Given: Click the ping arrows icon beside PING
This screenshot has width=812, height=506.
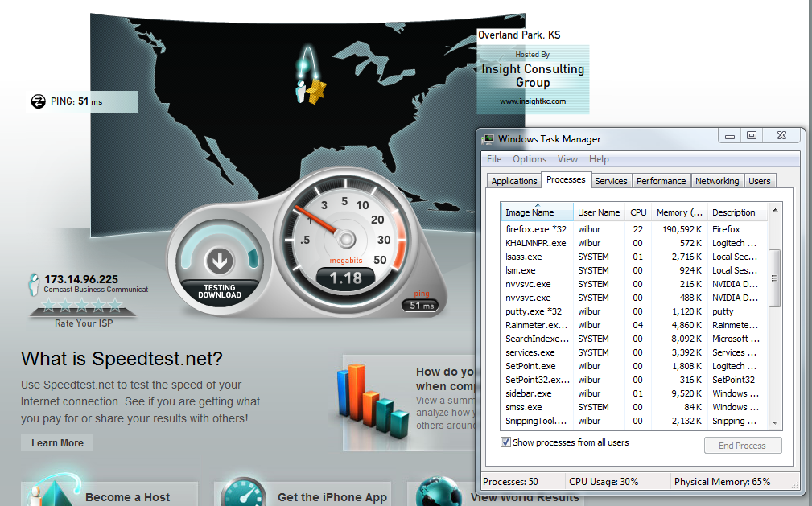Looking at the screenshot, I should click(x=39, y=101).
